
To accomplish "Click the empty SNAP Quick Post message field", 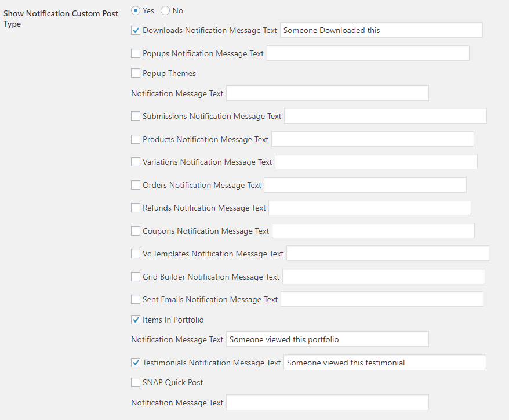I will coord(327,402).
